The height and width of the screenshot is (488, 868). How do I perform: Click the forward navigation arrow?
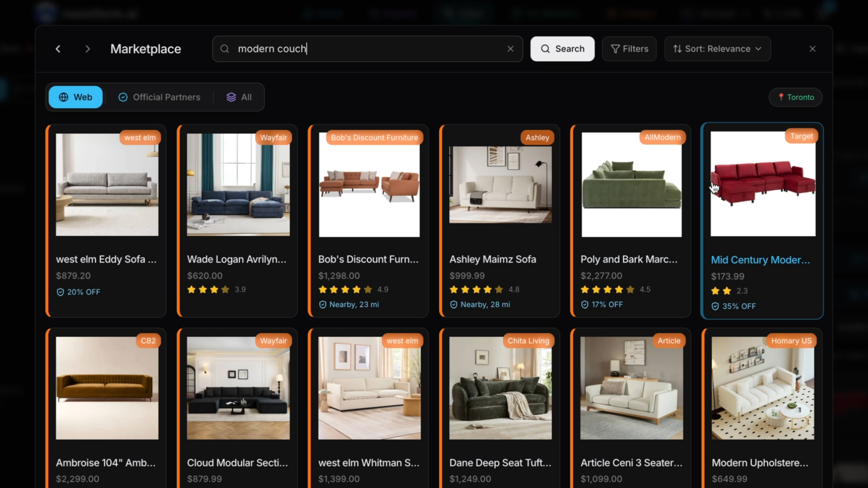pos(88,49)
